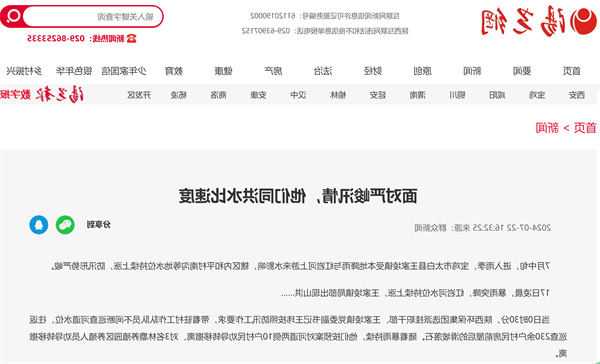Share the article via the green WeChat icon
The height and width of the screenshot is (364, 600).
click(x=65, y=225)
